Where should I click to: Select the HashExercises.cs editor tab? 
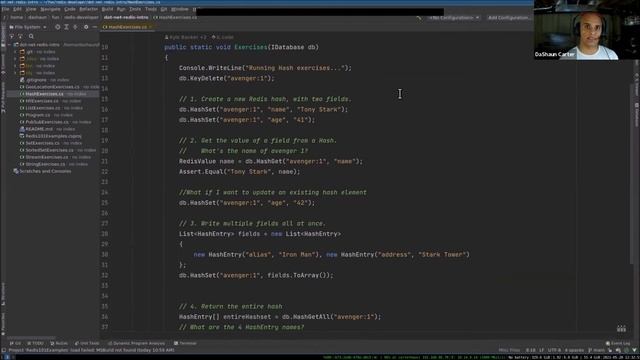point(127,27)
